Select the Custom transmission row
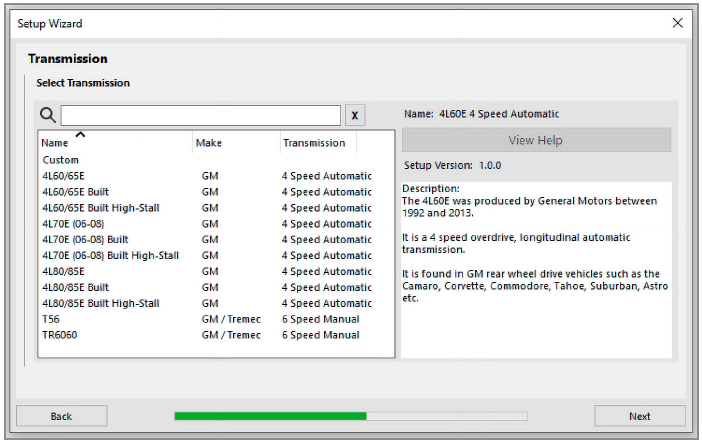Image resolution: width=702 pixels, height=444 pixels. 216,160
